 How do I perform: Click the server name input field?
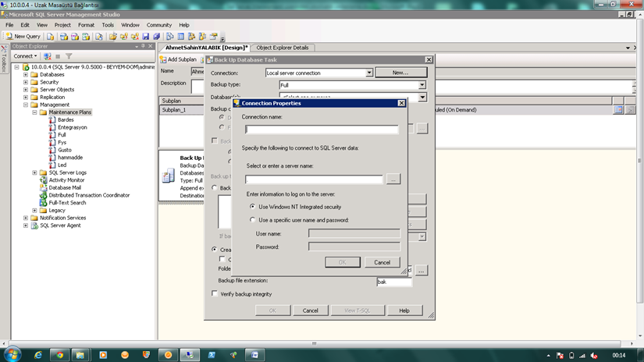(315, 179)
